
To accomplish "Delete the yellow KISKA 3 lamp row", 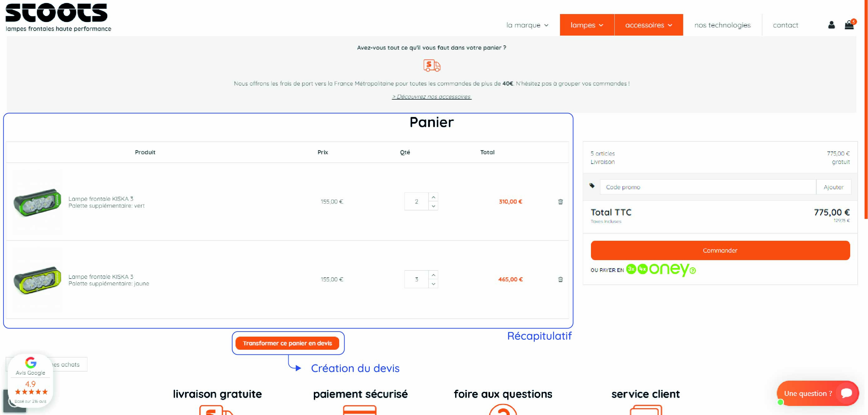I will tap(560, 279).
